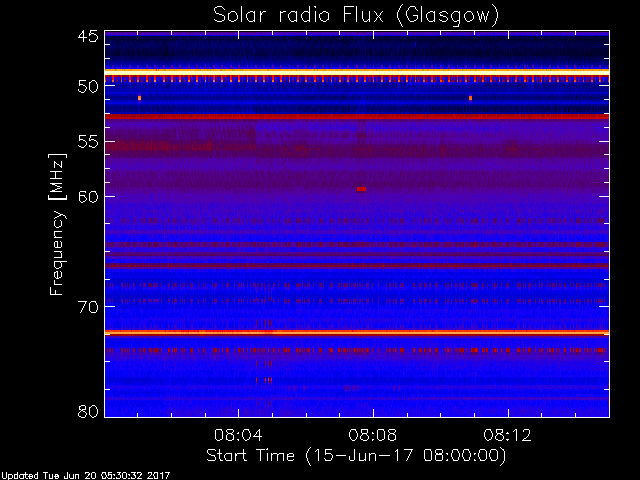Click the bright white band near 49 MHz

(357, 72)
